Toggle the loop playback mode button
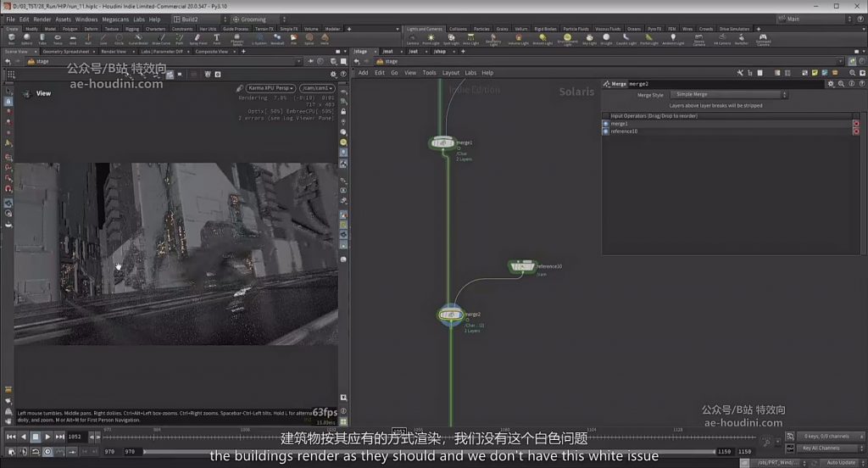 click(36, 451)
